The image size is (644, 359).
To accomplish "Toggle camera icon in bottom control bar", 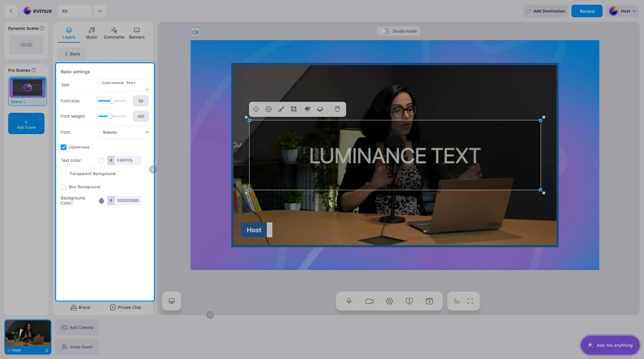I will (369, 301).
